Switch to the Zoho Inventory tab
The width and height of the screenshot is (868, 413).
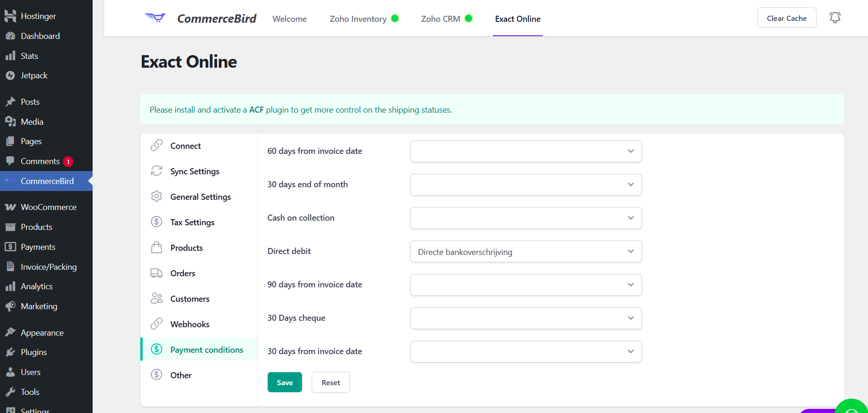click(x=358, y=19)
